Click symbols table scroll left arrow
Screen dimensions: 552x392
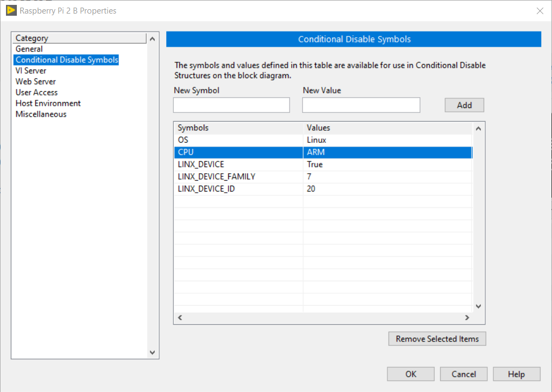pos(180,318)
